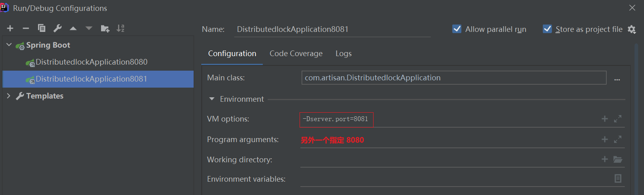Copy the selected run configuration
The height and width of the screenshot is (195, 644).
point(42,28)
